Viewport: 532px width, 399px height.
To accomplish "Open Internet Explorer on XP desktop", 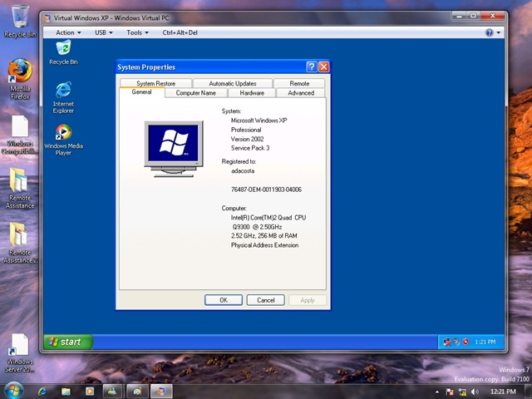I will tap(63, 97).
